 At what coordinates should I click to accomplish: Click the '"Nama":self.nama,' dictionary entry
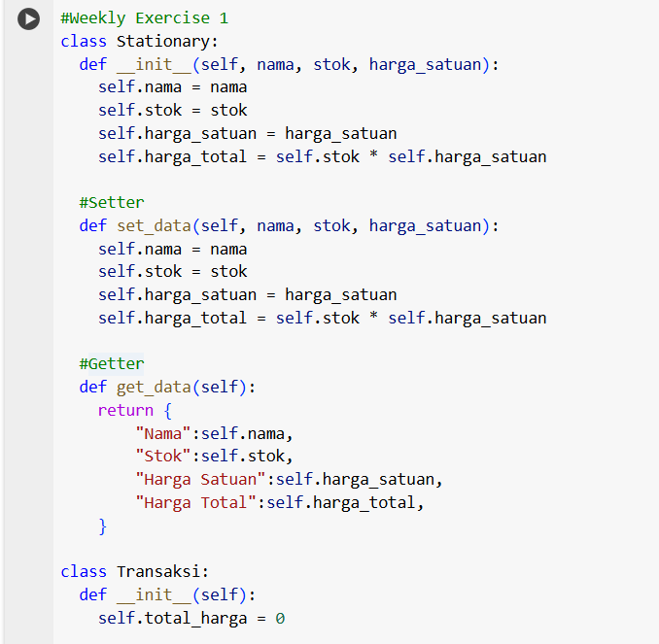click(214, 433)
